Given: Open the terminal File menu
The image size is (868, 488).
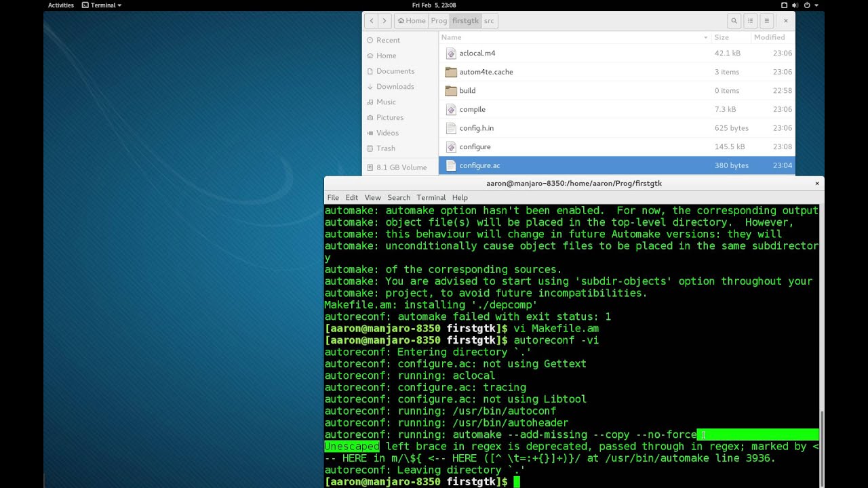Looking at the screenshot, I should 333,197.
